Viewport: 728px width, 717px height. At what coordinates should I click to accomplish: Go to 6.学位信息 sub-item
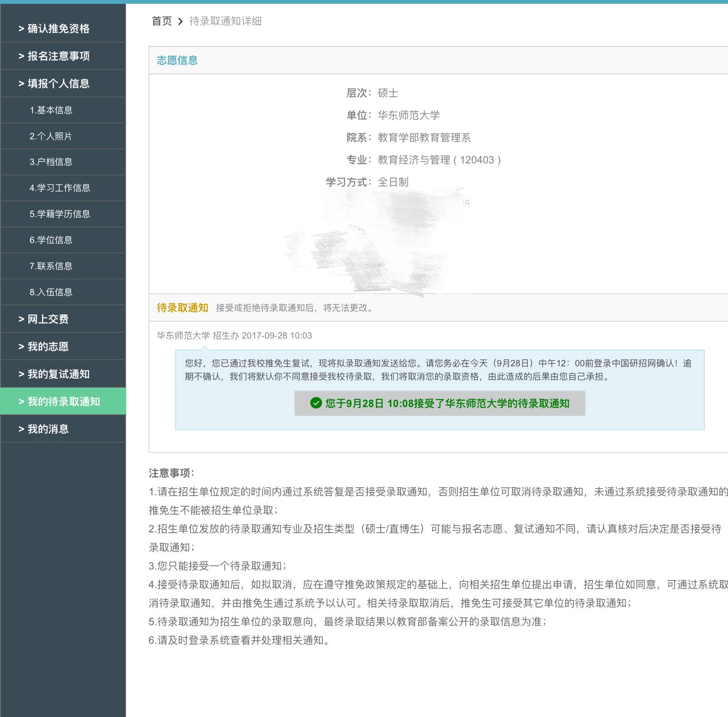(x=63, y=240)
